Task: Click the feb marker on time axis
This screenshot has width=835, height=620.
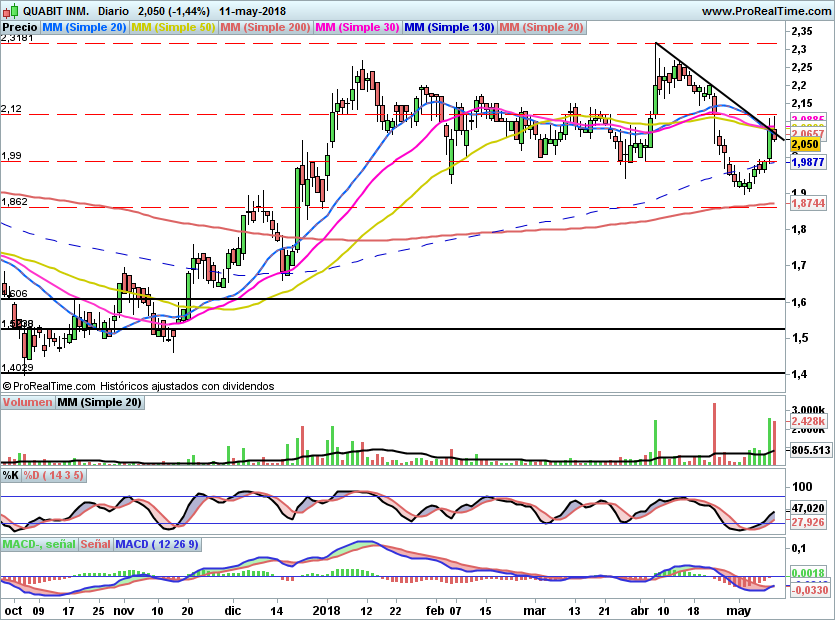Action: 435,610
